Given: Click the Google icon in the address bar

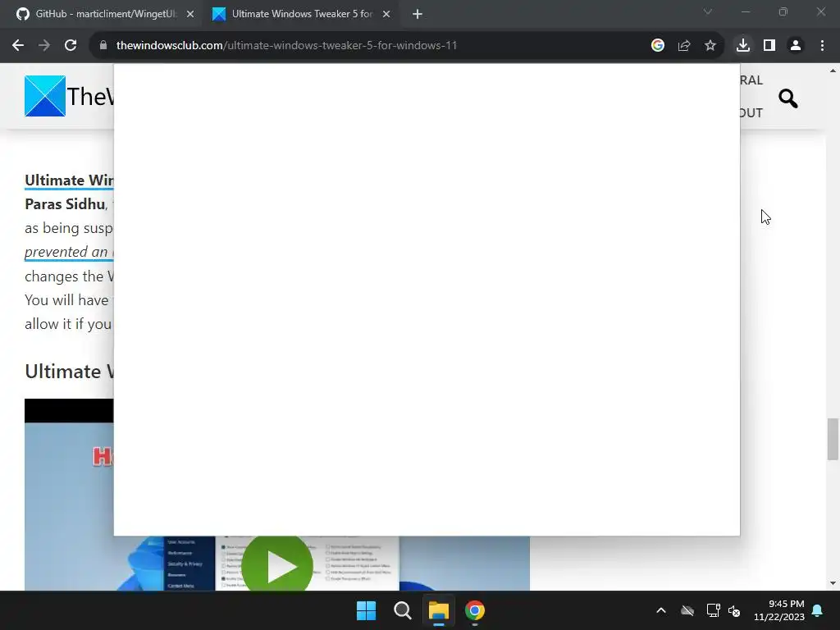Looking at the screenshot, I should pos(658,46).
